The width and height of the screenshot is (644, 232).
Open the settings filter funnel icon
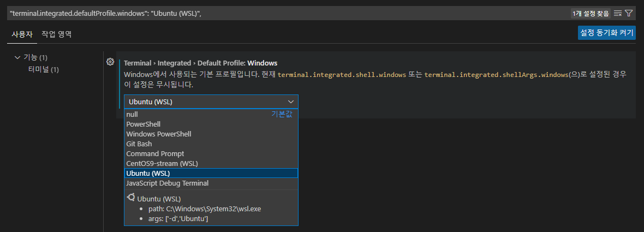628,13
